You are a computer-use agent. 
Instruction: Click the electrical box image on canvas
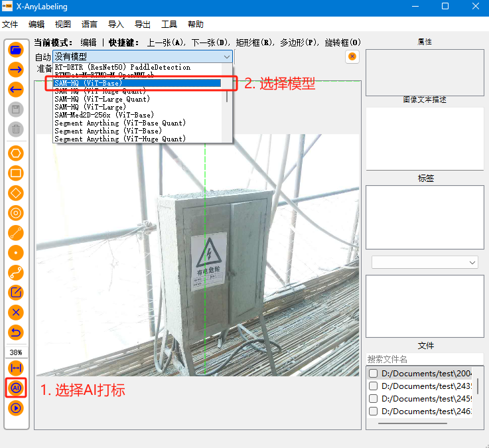215,268
